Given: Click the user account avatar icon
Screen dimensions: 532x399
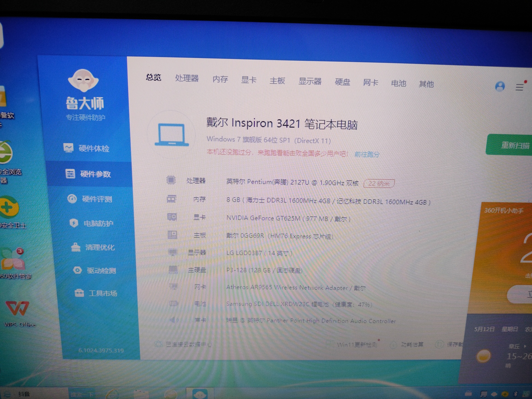Looking at the screenshot, I should [x=500, y=86].
